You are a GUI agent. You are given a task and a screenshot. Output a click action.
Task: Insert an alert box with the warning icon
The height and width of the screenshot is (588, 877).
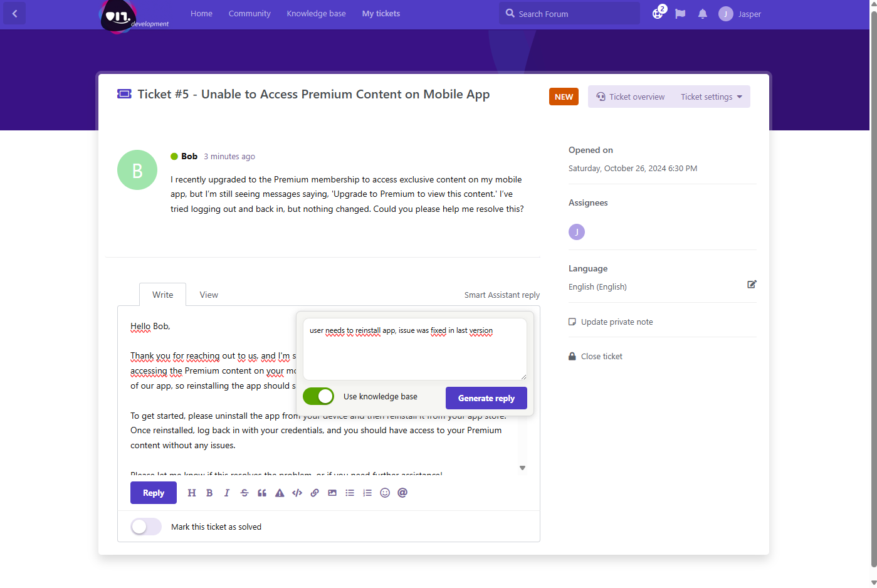[280, 493]
